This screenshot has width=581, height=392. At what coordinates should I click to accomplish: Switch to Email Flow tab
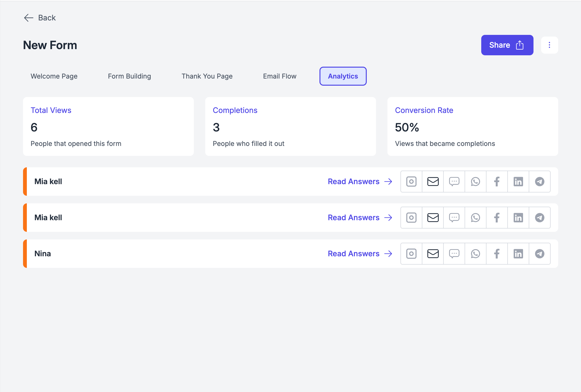(280, 76)
